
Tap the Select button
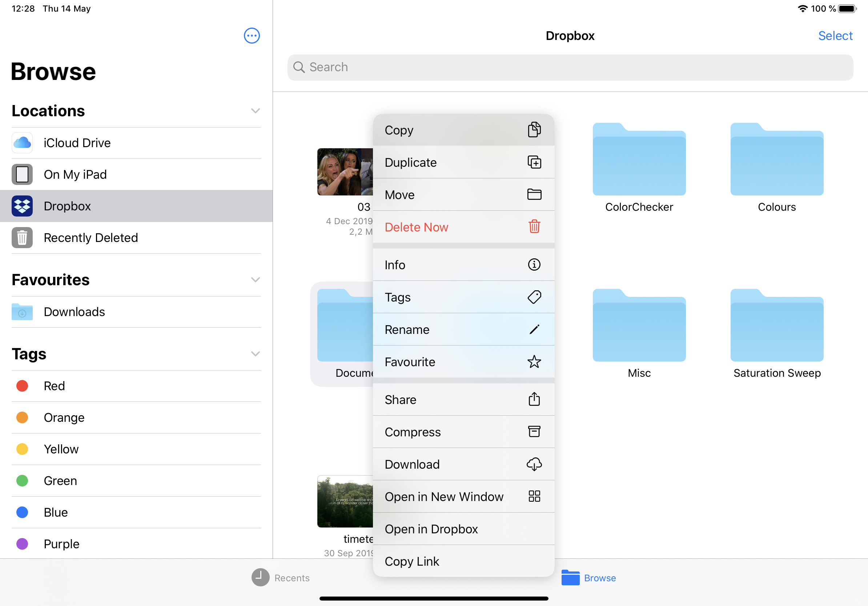click(835, 36)
